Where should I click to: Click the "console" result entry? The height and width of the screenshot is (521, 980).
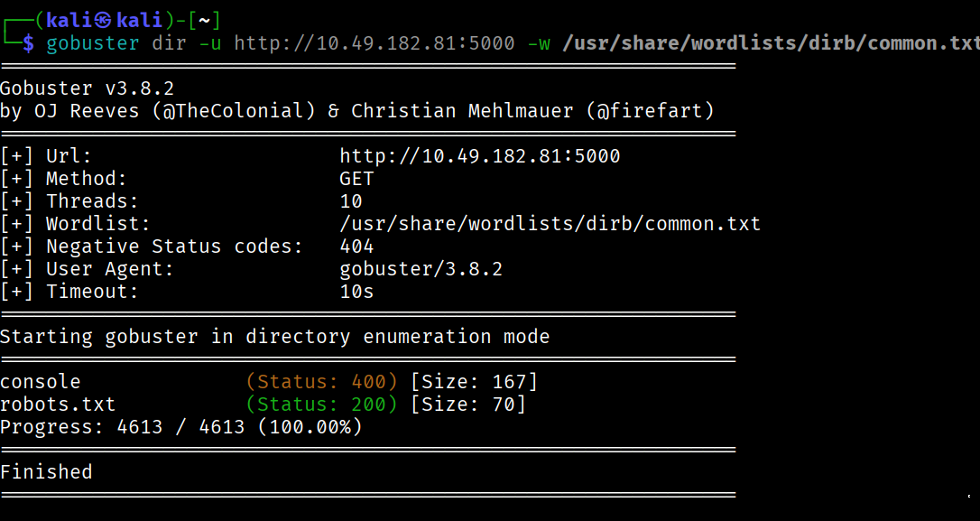pyautogui.click(x=40, y=382)
